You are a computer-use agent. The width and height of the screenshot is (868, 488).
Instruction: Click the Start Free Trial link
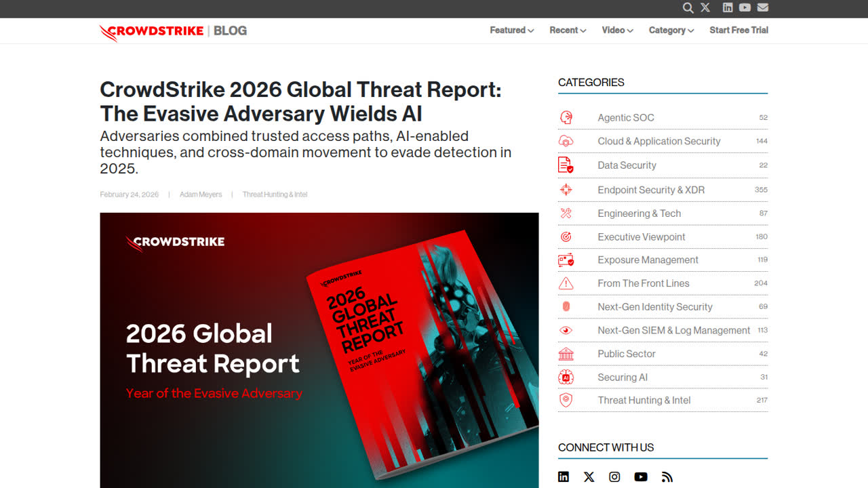click(x=738, y=30)
